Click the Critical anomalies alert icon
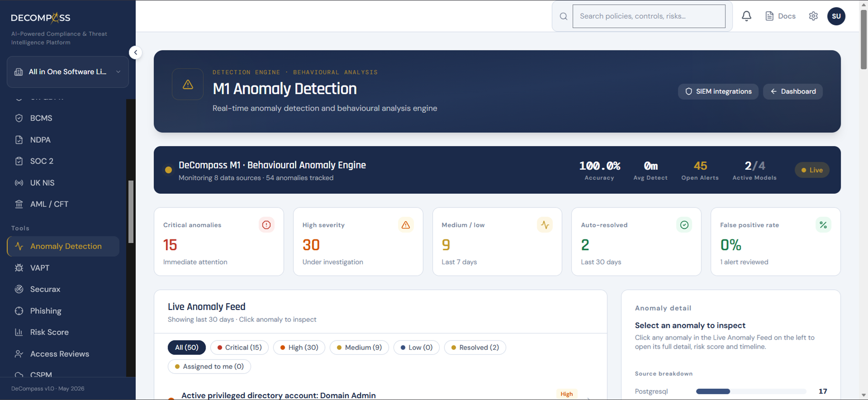The height and width of the screenshot is (400, 868). click(x=266, y=225)
